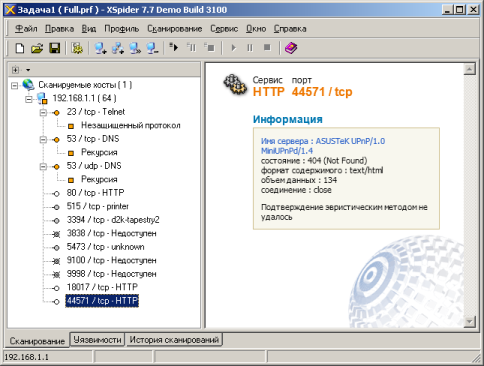Open the Файл menu

(x=26, y=29)
